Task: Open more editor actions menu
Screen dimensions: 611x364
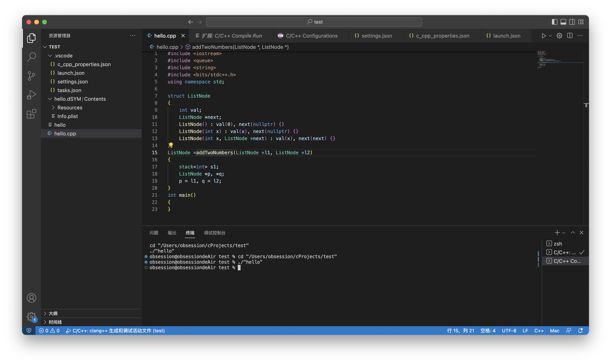Action: (x=580, y=36)
